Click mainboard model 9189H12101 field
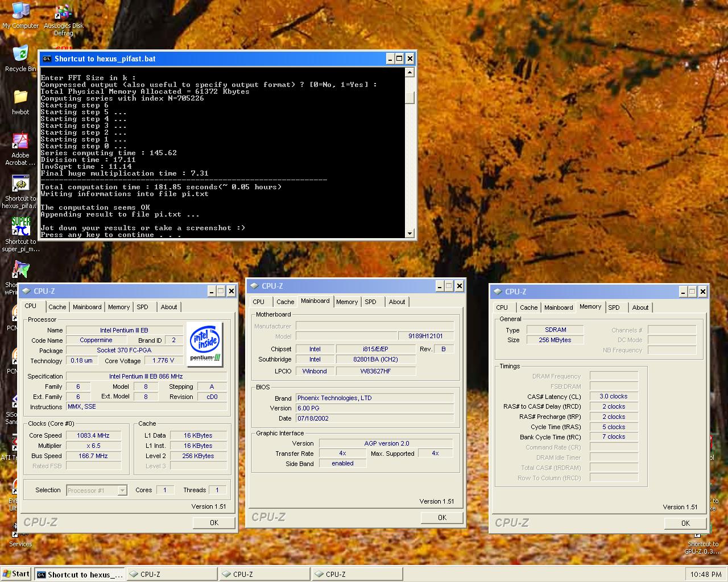Viewport: 728px width, 582px height. (x=425, y=336)
